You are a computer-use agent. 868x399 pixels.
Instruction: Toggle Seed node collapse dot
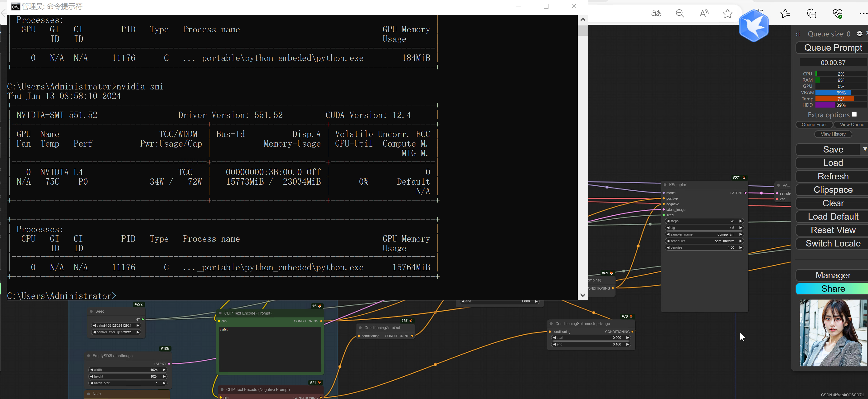pos(91,311)
